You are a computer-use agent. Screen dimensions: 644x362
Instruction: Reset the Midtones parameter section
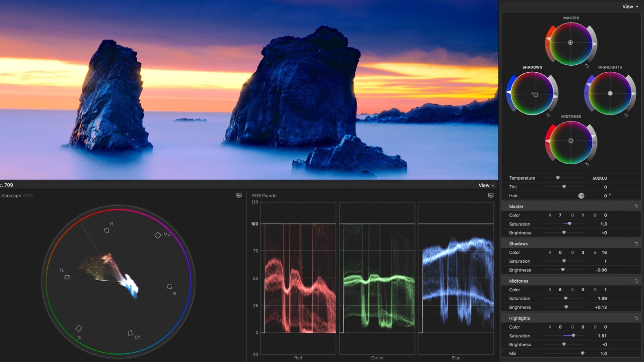pos(636,281)
